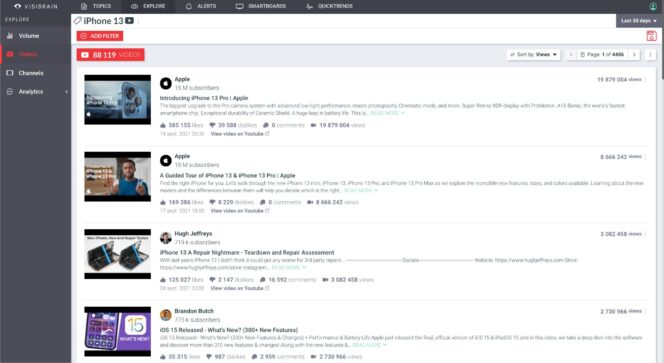
Task: Open options menu beside 19 879 004 views
Action: tap(645, 80)
